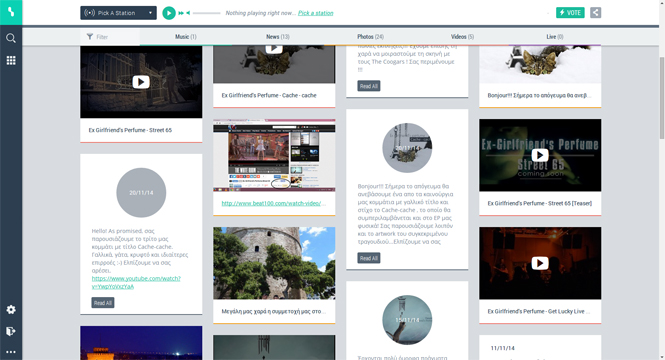Open the three-dots more menu in sidebar

pos(11,352)
